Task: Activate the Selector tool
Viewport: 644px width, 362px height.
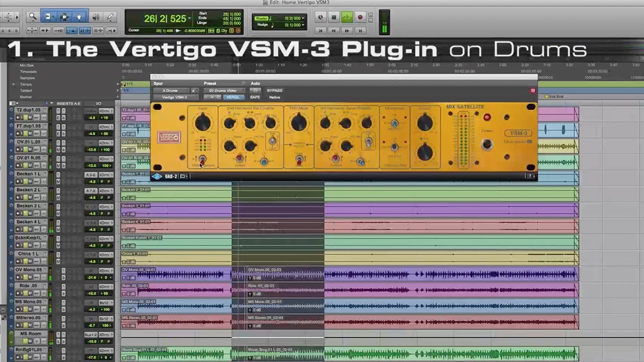Action: [x=64, y=17]
